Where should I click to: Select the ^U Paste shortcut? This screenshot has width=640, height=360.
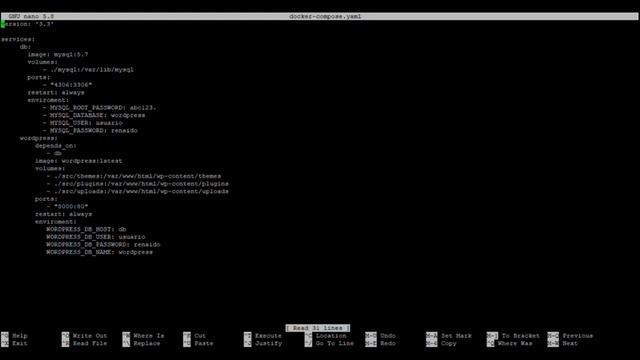click(198, 343)
